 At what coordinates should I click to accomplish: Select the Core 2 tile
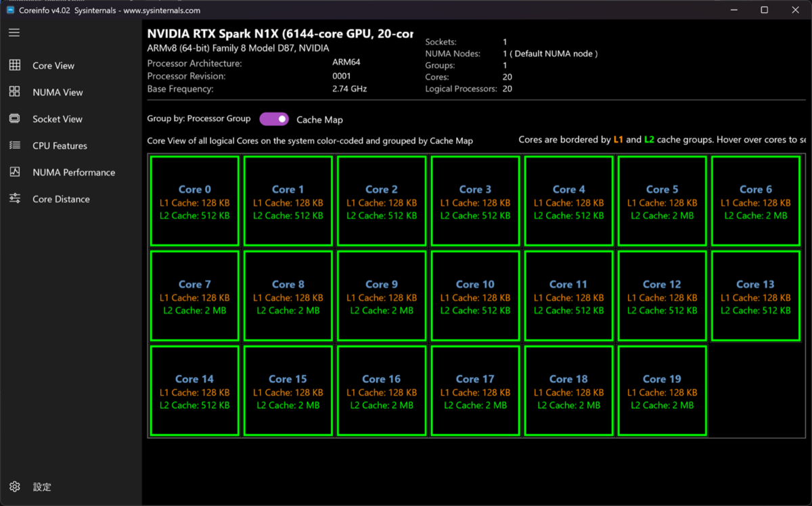382,201
